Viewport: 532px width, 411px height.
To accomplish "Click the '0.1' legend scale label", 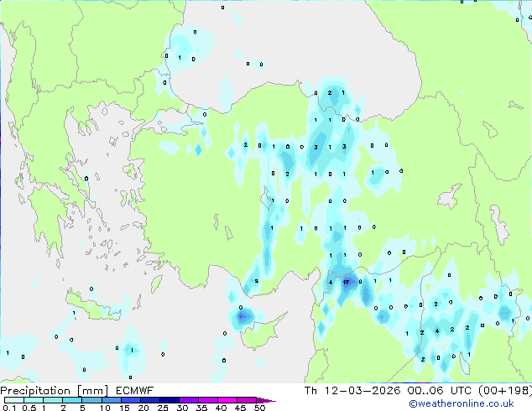I will pyautogui.click(x=9, y=408).
